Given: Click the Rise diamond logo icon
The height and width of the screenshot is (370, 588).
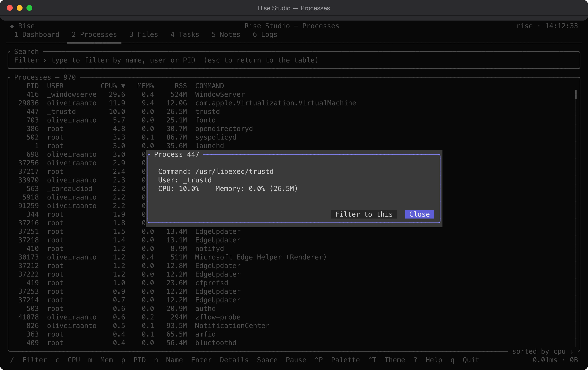Looking at the screenshot, I should [x=12, y=26].
